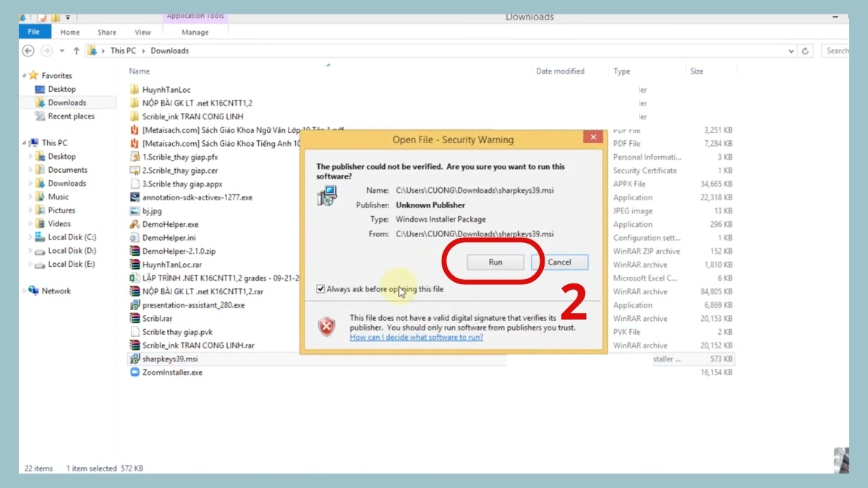Uncheck Always ask before opening this file
Screen dimensions: 868x488
pyautogui.click(x=321, y=289)
